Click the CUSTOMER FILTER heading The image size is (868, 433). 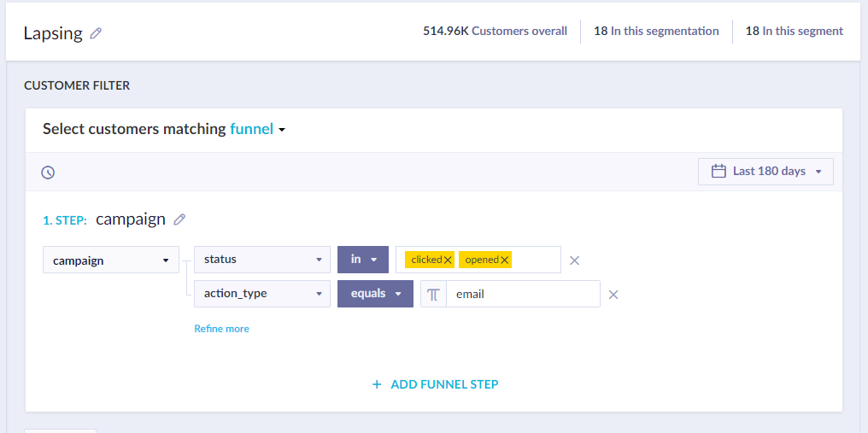tap(77, 85)
